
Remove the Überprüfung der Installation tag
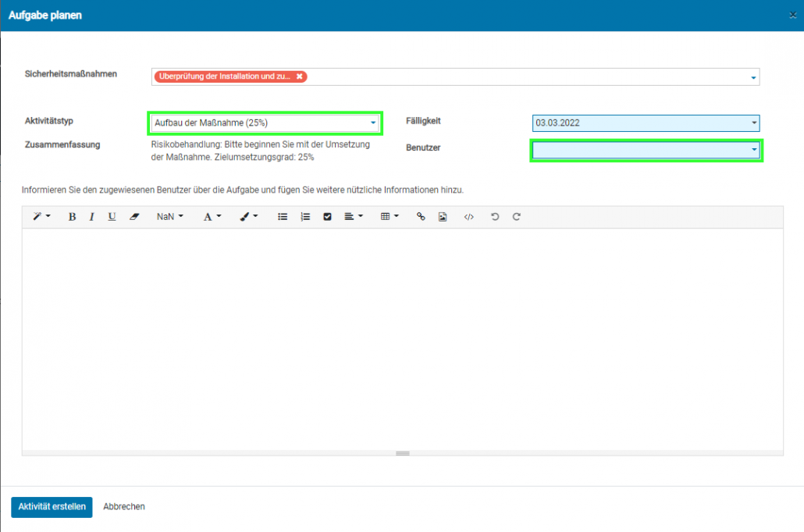(299, 76)
